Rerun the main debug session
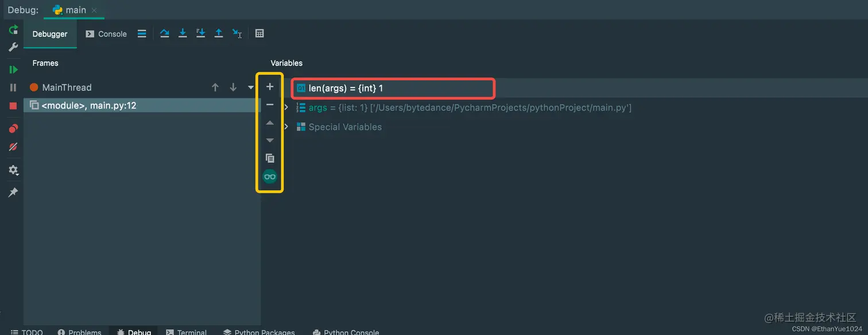868x335 pixels. (13, 30)
